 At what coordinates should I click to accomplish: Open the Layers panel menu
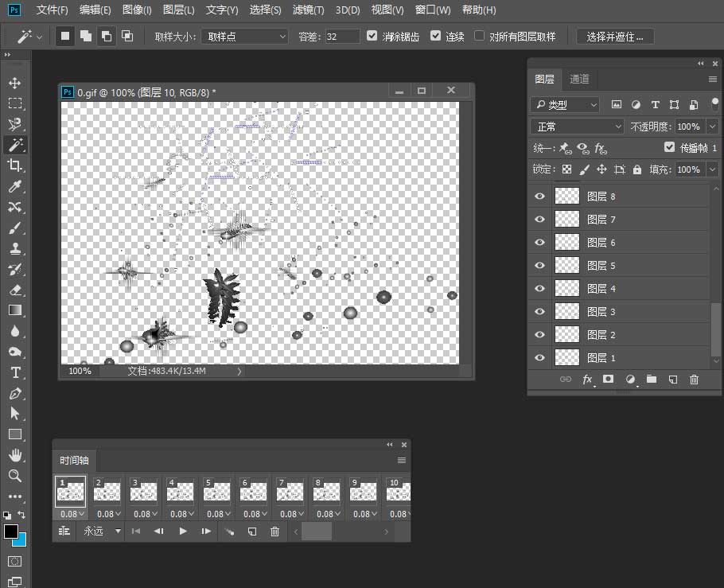[712, 80]
